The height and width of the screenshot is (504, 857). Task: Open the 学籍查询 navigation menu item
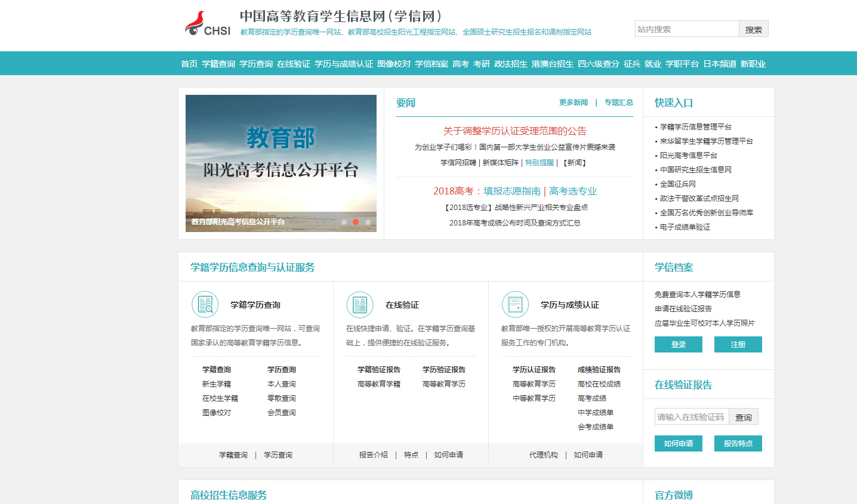(218, 64)
